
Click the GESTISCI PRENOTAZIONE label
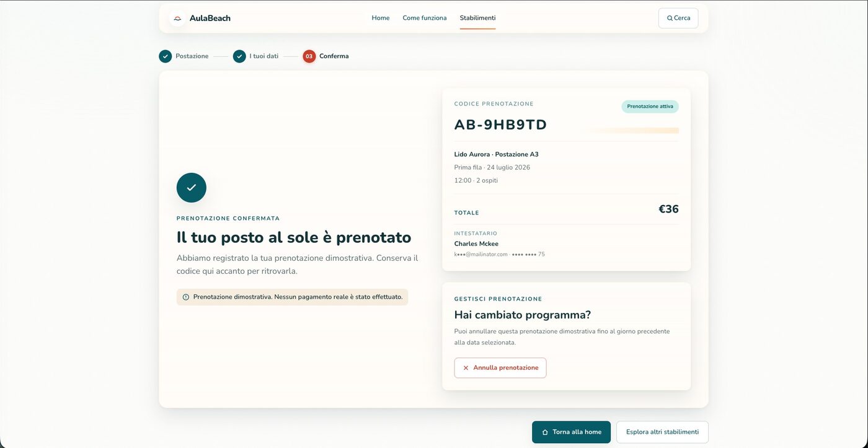tap(498, 299)
